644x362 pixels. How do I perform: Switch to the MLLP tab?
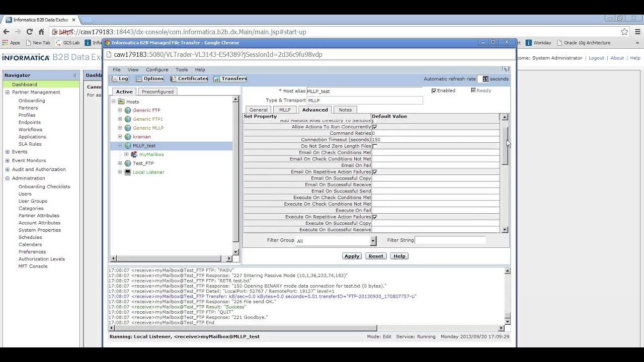click(285, 110)
